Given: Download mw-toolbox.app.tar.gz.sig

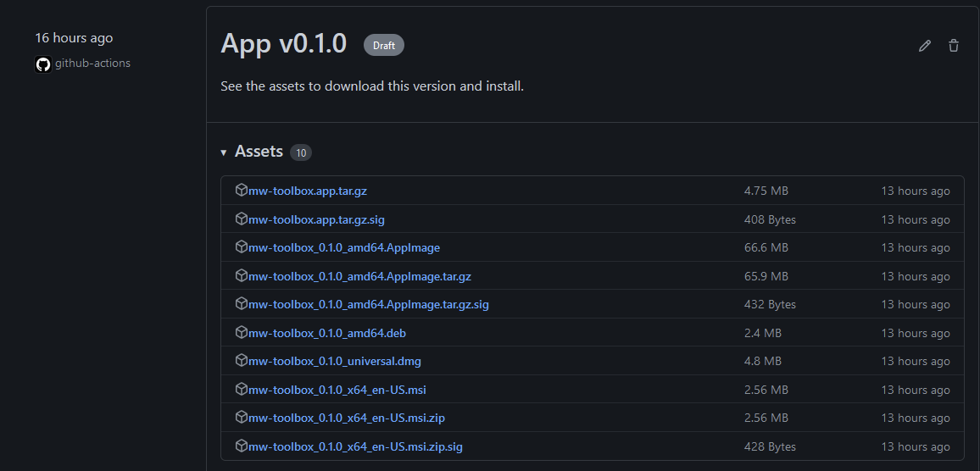Looking at the screenshot, I should tap(316, 220).
